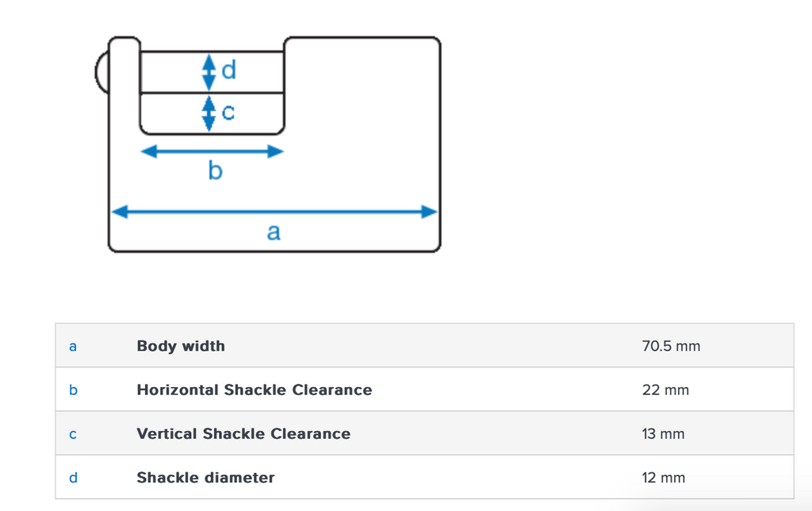Select the Body width row label
This screenshot has width=812, height=511.
click(181, 346)
